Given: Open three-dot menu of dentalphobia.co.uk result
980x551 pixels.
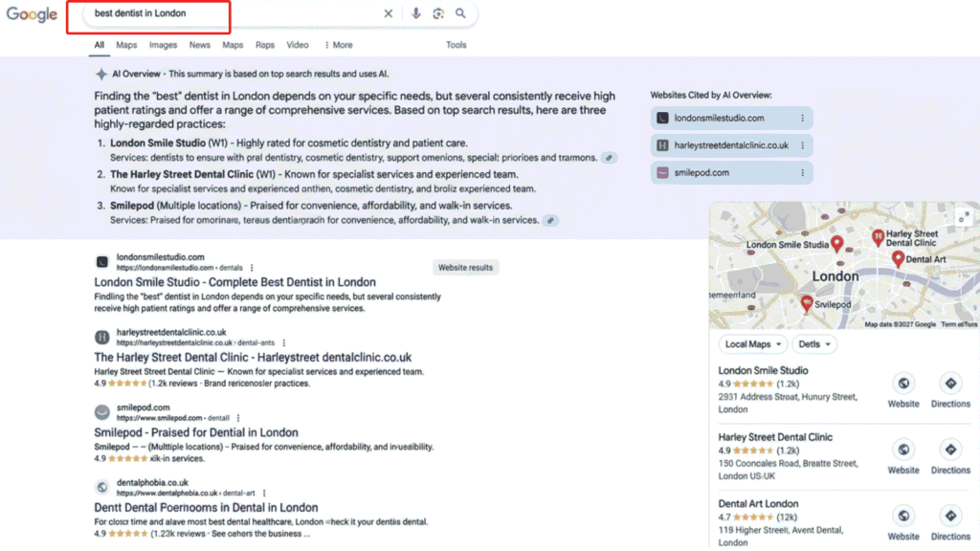Looking at the screenshot, I should click(x=264, y=493).
